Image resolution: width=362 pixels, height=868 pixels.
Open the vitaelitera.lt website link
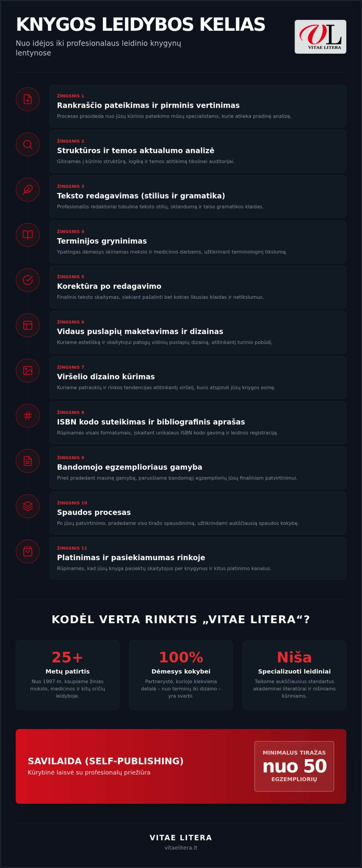tap(181, 847)
